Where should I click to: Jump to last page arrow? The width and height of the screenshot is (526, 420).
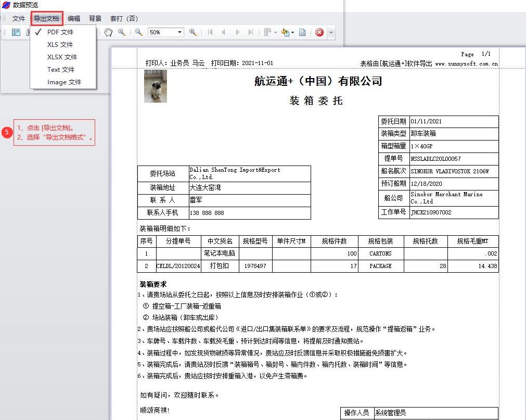click(x=251, y=32)
